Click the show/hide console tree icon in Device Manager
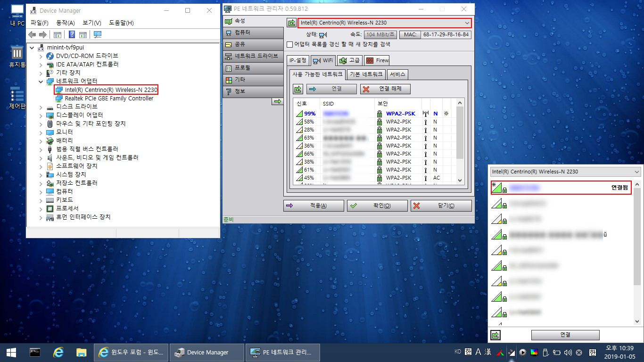The image size is (644, 362). pos(58,34)
